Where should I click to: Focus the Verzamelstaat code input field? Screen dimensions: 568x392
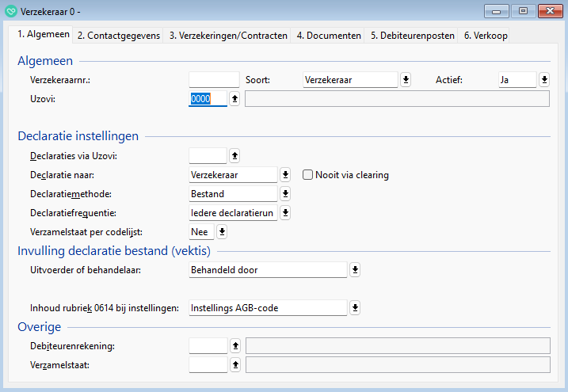point(208,365)
